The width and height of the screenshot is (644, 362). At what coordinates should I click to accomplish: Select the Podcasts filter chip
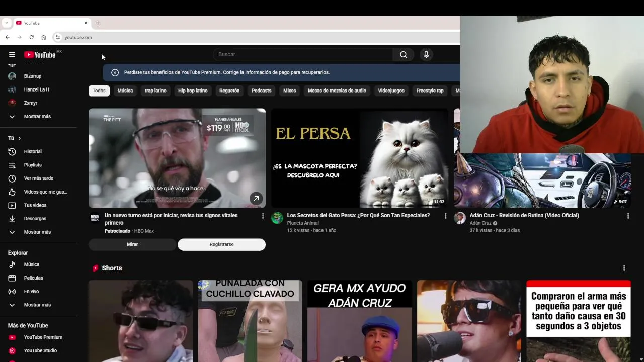[x=261, y=90]
